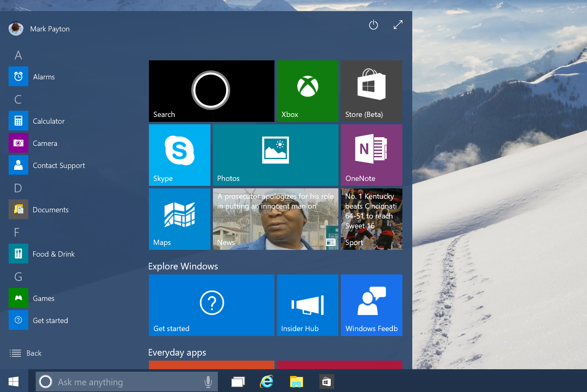Open the Camera app icon
The image size is (587, 392).
click(18, 143)
